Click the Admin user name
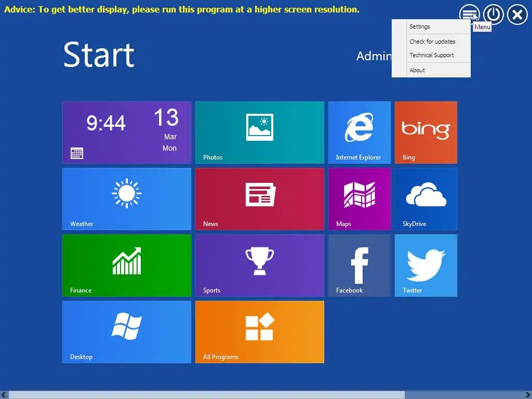 (x=374, y=56)
